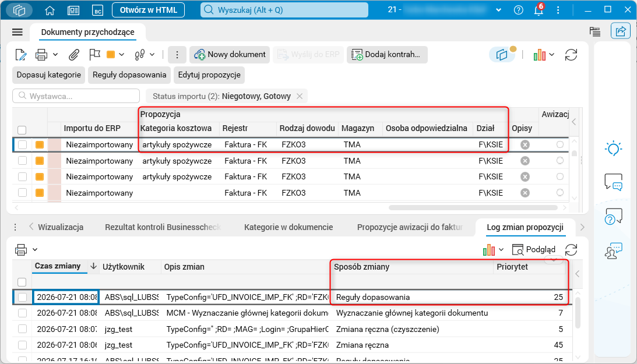Click the Wystawca search field
Image resolution: width=637 pixels, height=364 pixels.
[76, 96]
